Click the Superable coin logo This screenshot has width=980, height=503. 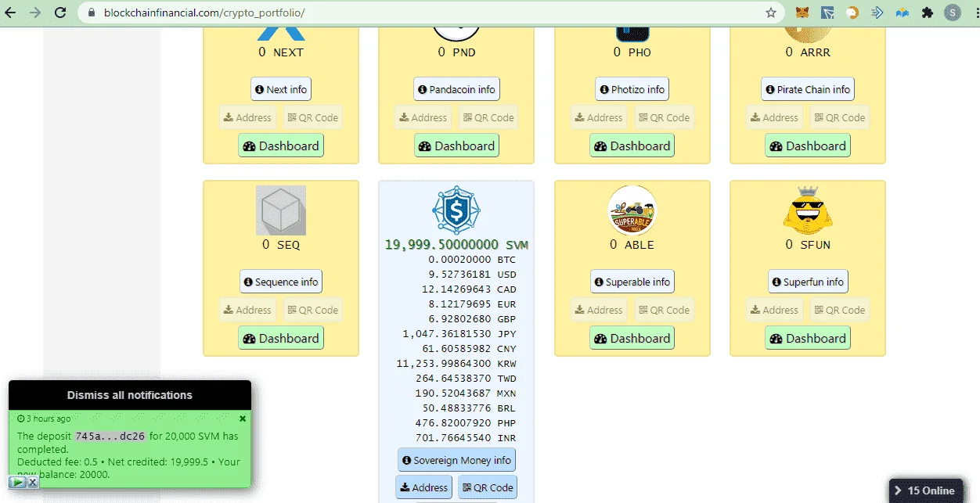click(632, 210)
